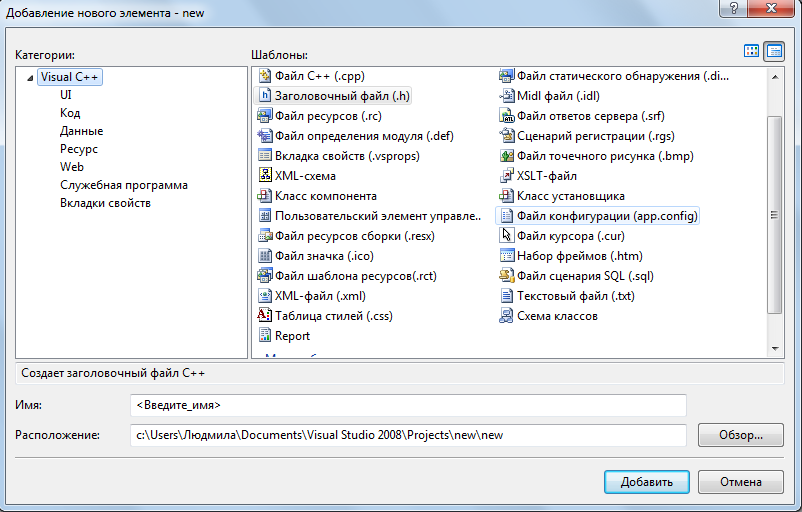Screen dimensions: 802x512
Task: Collapse the Visual C++ category arrow
Action: [30, 78]
